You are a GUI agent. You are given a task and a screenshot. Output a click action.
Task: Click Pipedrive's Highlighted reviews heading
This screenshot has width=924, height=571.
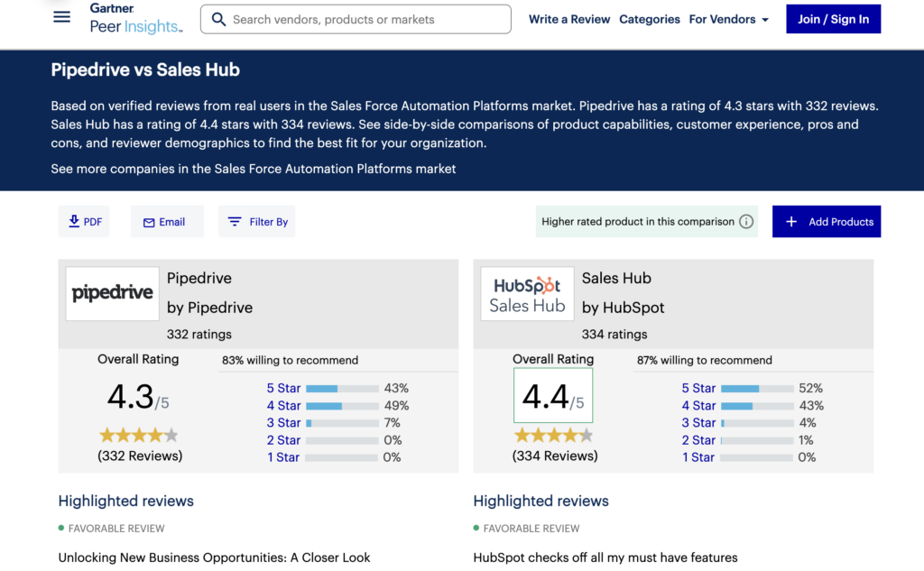click(126, 501)
